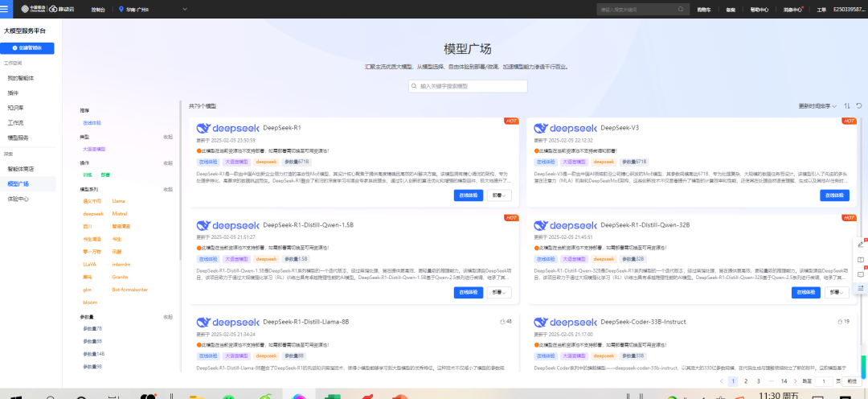
Task: Click the header search input
Action: (643, 10)
